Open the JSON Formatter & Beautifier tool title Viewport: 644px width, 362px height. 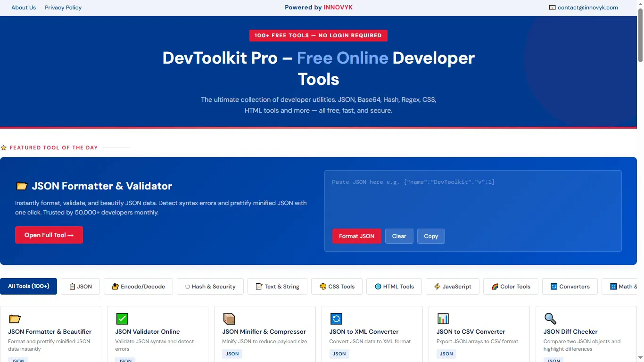[50, 332]
